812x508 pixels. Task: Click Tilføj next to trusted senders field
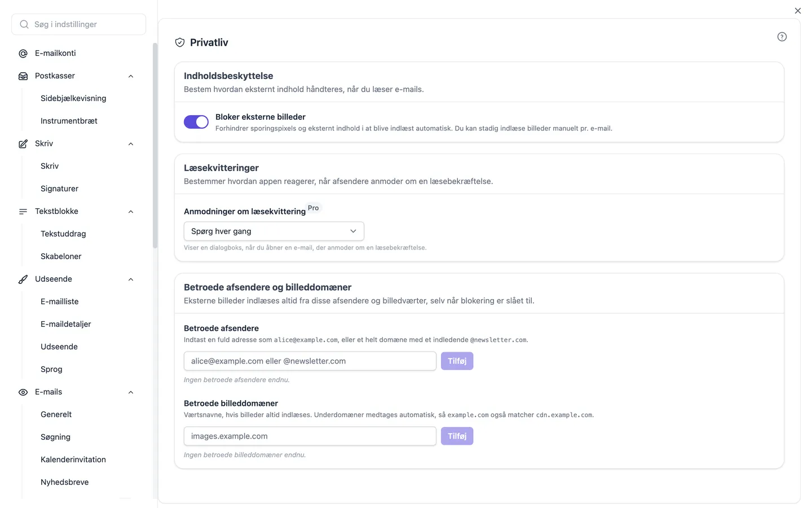click(x=457, y=361)
